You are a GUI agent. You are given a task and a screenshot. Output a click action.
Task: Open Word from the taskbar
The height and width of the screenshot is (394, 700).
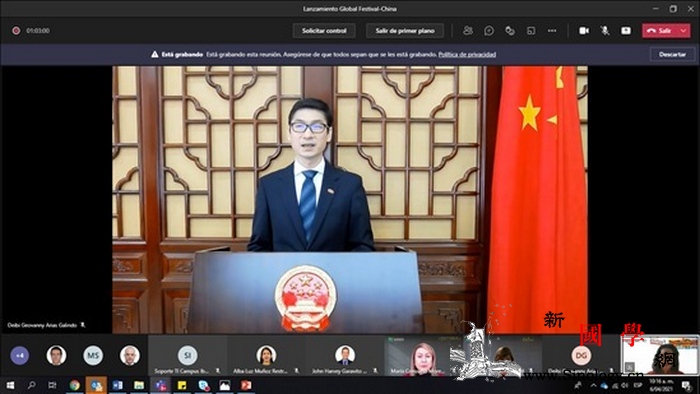[x=117, y=385]
